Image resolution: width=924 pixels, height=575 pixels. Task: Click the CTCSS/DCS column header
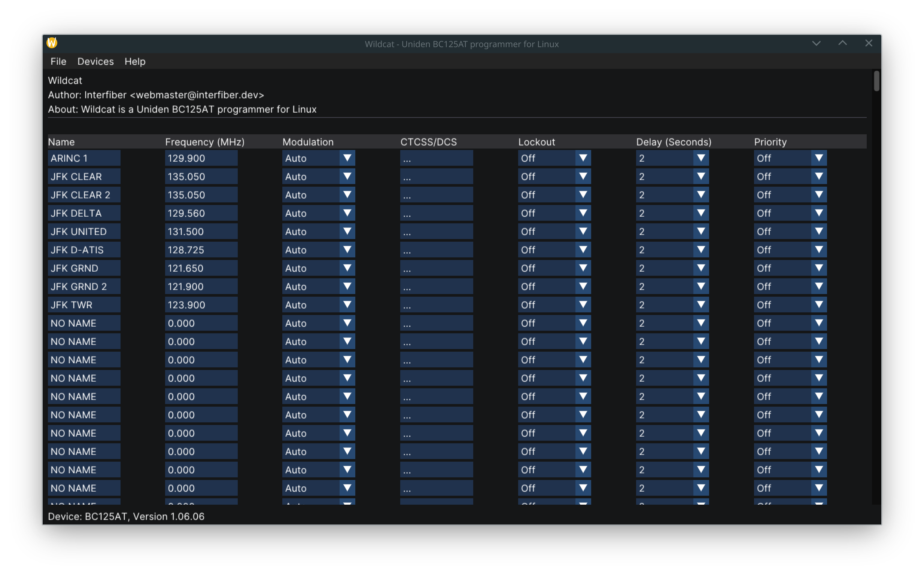pyautogui.click(x=429, y=142)
